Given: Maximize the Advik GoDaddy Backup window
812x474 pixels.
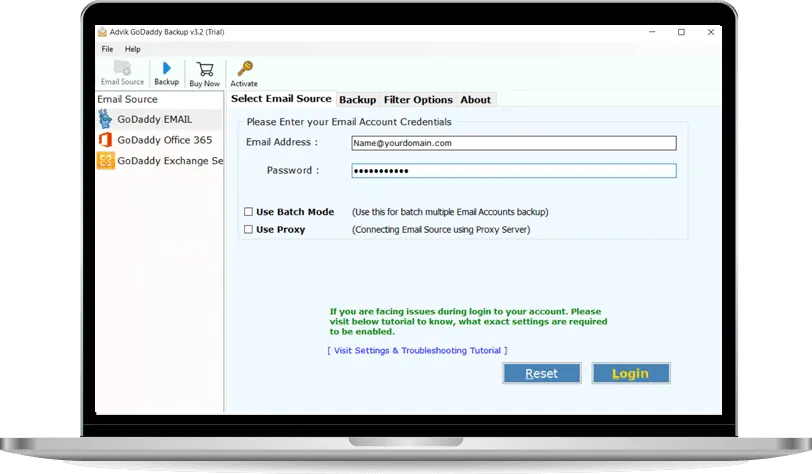Looking at the screenshot, I should 682,32.
